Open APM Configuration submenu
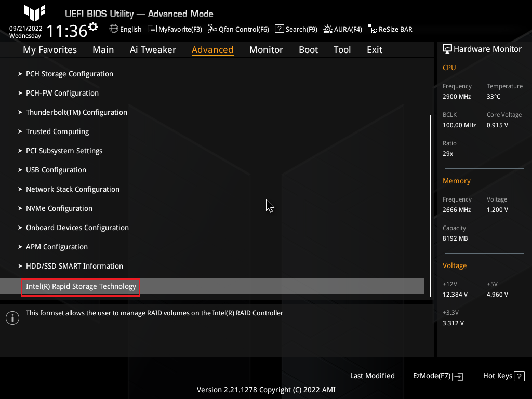Viewport: 532px width, 399px height. (57, 247)
